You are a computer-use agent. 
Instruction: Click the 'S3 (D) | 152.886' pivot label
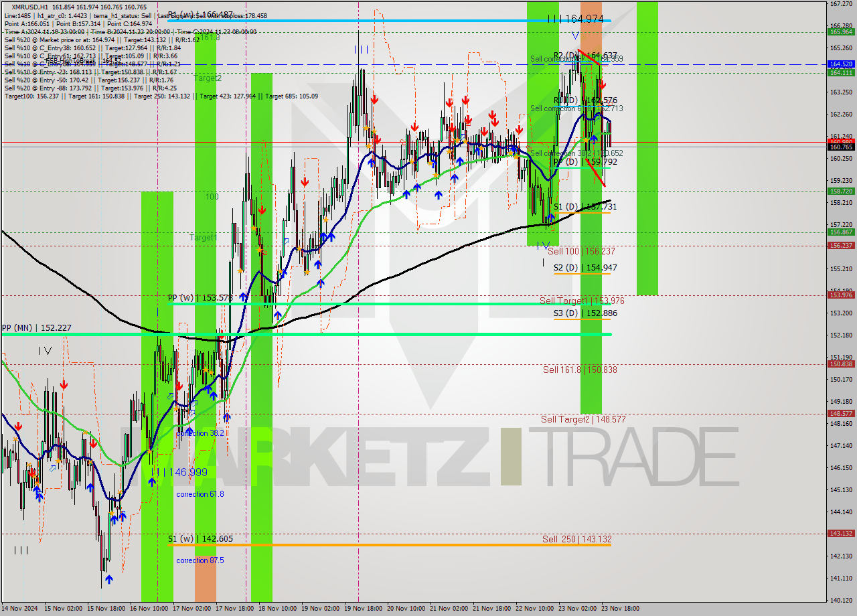(x=585, y=313)
